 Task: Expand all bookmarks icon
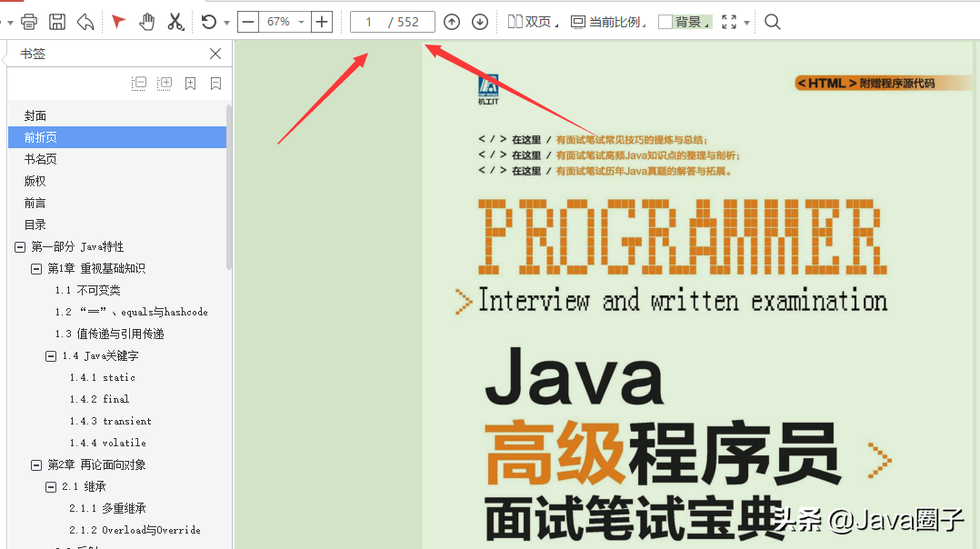click(x=165, y=84)
